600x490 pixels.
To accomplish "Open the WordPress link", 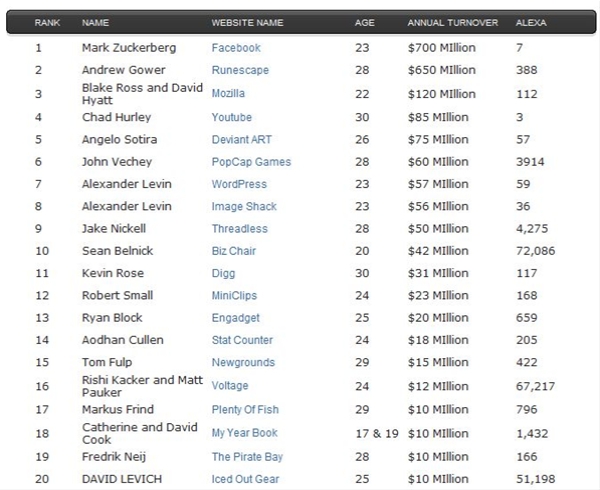I will [x=239, y=184].
